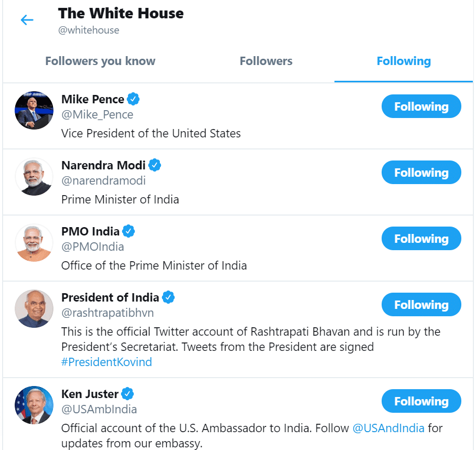Open Narendra Modi's profile picture

(34, 176)
